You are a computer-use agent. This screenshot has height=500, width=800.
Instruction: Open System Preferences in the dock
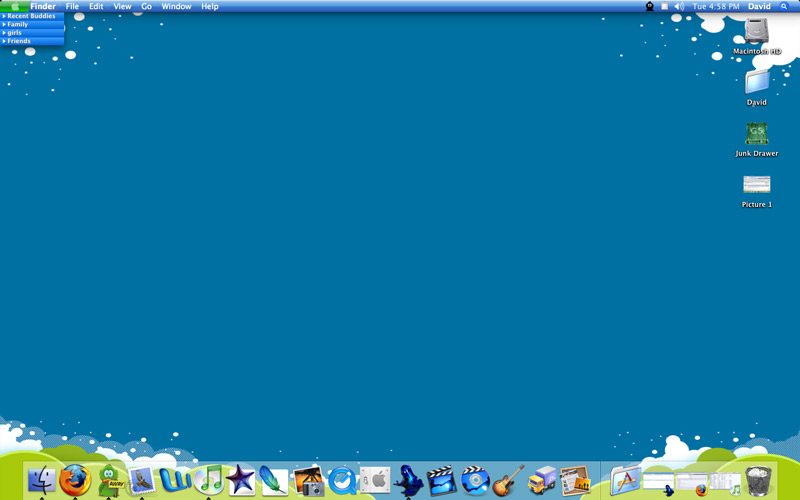point(375,480)
